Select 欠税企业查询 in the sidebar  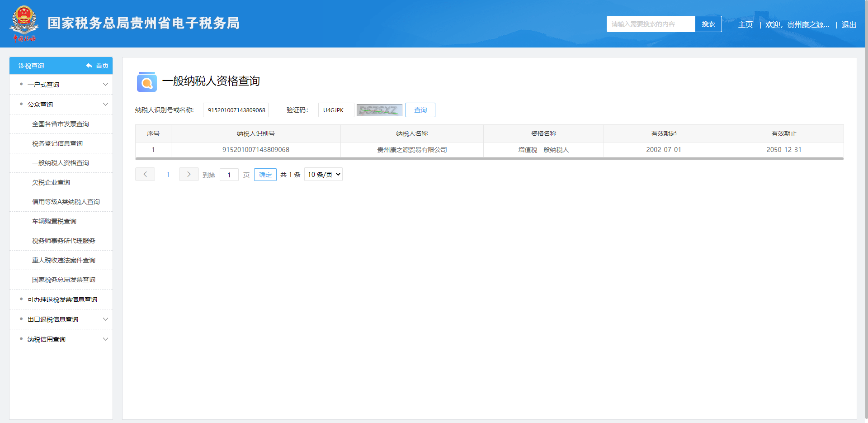[51, 182]
